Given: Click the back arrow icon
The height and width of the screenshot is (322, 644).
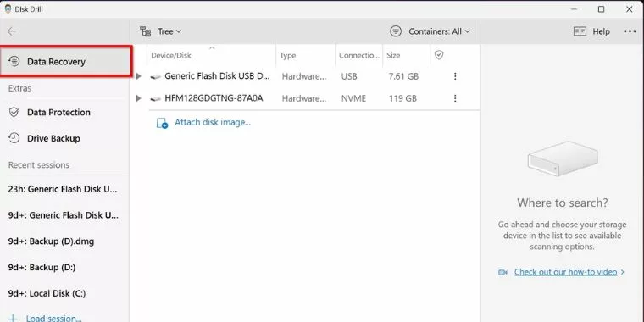Looking at the screenshot, I should coord(12,31).
